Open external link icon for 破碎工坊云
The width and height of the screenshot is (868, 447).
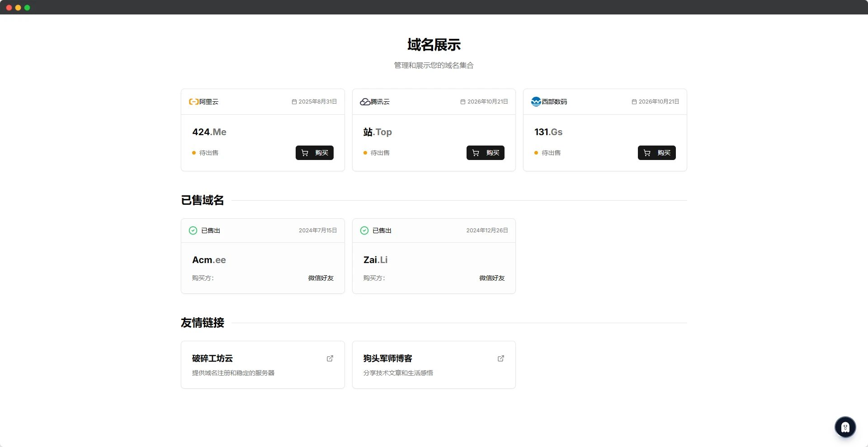click(330, 358)
